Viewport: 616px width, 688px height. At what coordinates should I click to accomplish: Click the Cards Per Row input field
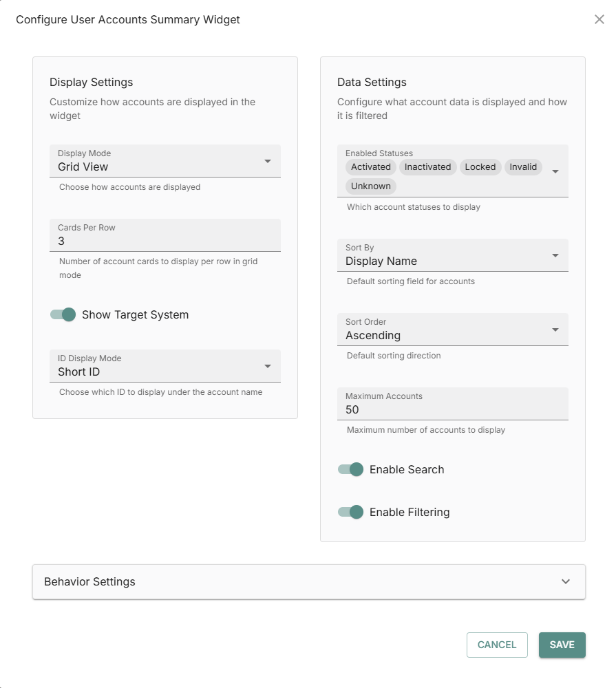click(165, 237)
